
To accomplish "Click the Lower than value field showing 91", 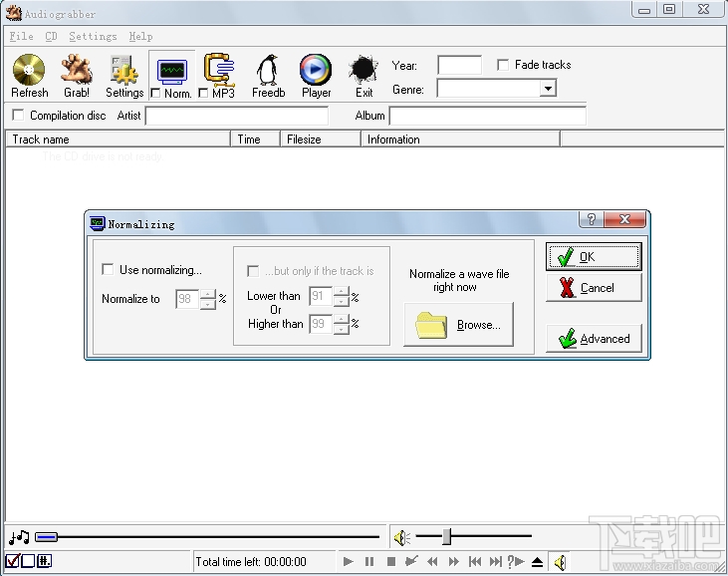I will click(321, 296).
